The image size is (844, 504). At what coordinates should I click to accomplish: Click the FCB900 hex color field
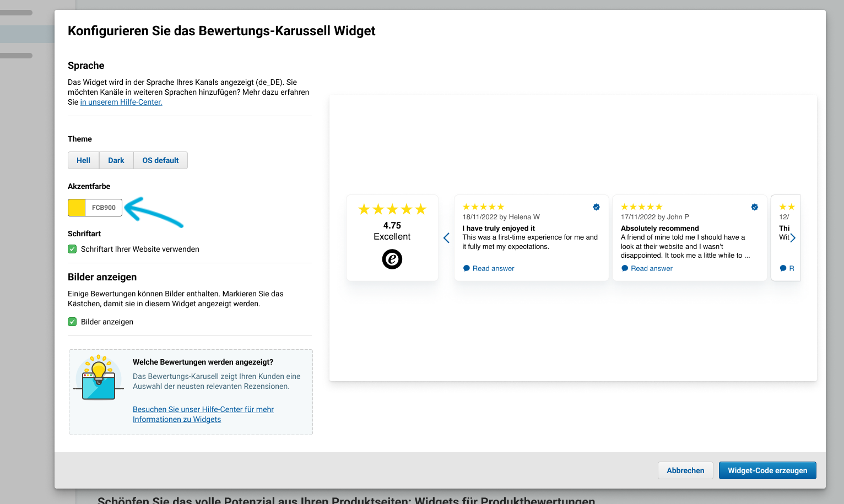(104, 208)
